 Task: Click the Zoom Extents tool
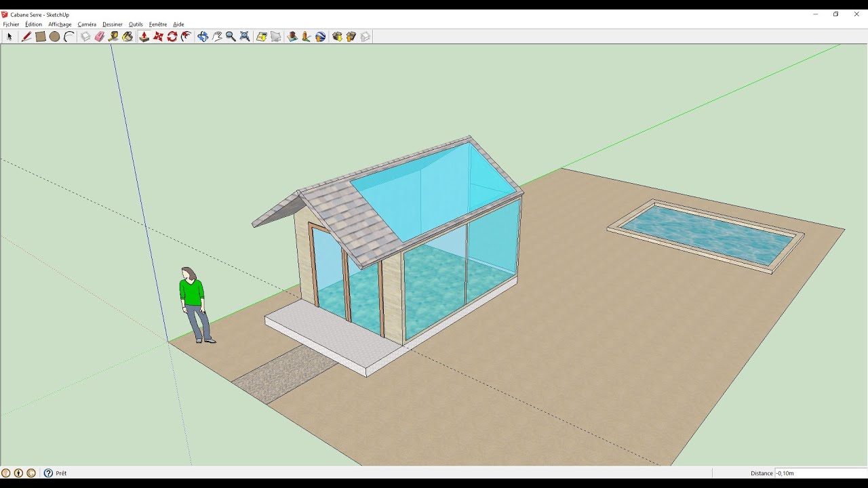(x=245, y=37)
